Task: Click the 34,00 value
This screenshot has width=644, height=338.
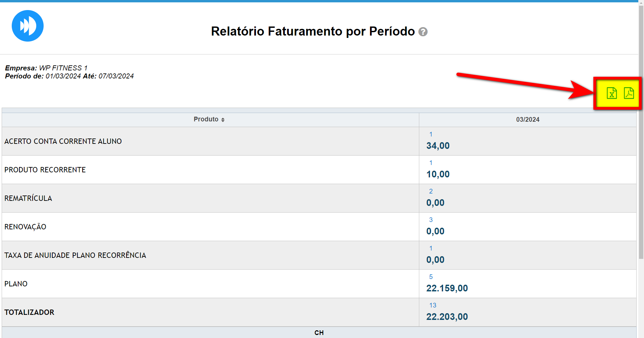Action: click(x=438, y=146)
